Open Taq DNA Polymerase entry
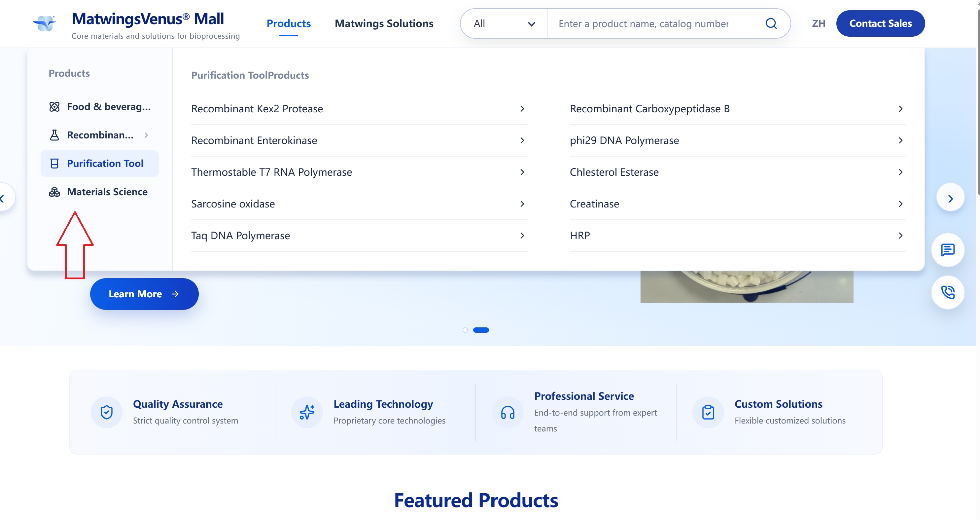 point(359,236)
